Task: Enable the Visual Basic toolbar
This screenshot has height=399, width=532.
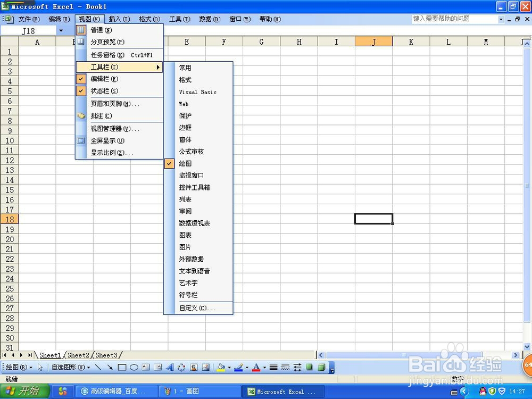Action: [198, 92]
